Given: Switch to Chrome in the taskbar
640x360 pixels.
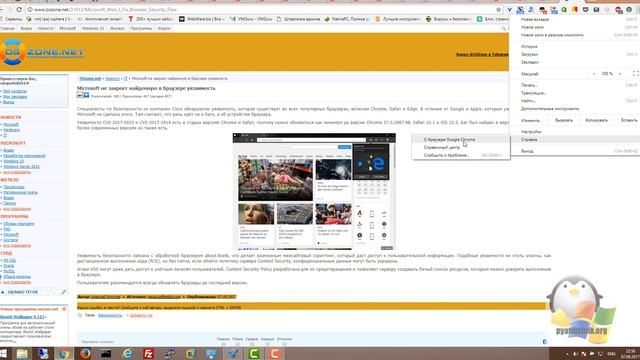Looking at the screenshot, I should pyautogui.click(x=64, y=353).
